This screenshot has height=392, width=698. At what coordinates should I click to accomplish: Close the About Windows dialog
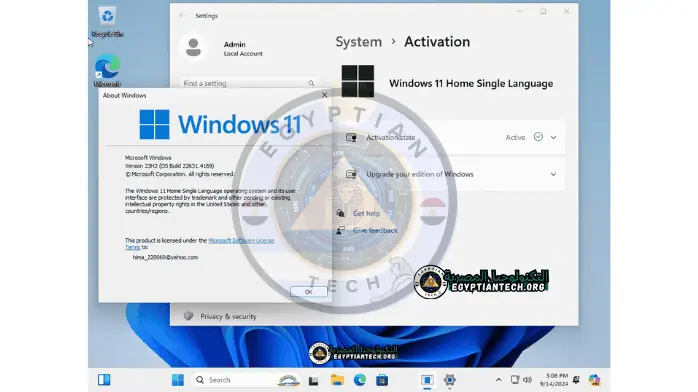[325, 95]
